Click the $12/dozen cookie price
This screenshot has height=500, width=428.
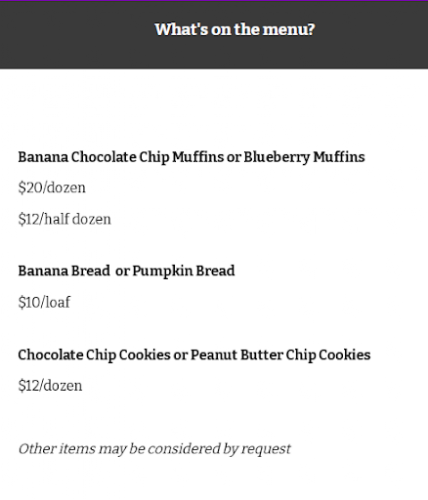(50, 386)
